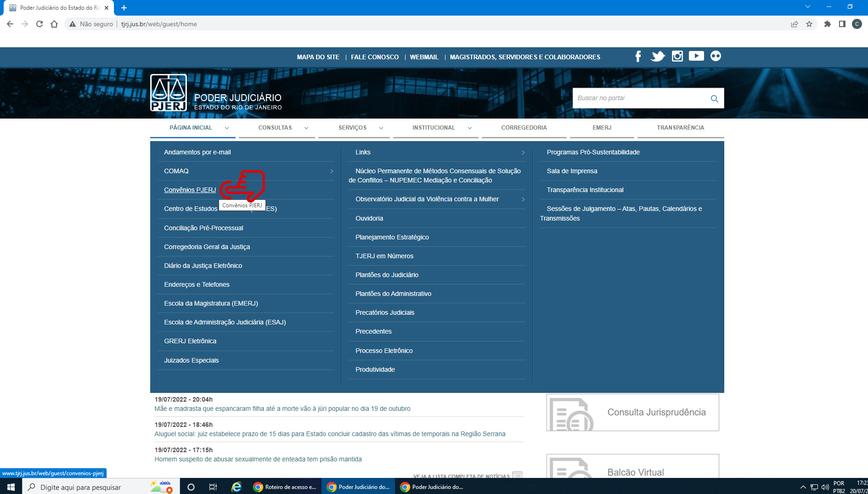Click the PJERJ scales logo
Screen dimensions: 868x494
click(x=169, y=92)
